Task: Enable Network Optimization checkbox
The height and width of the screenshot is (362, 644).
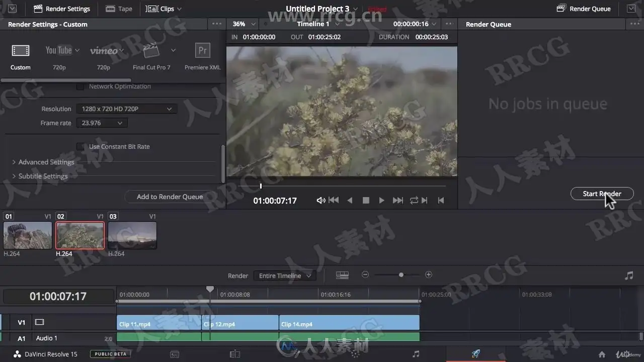Action: 80,86
